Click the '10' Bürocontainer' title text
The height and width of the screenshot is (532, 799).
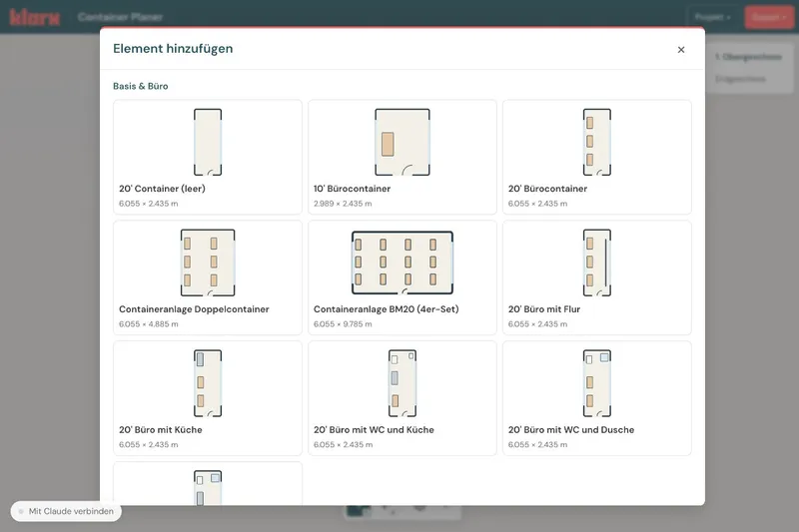(353, 189)
